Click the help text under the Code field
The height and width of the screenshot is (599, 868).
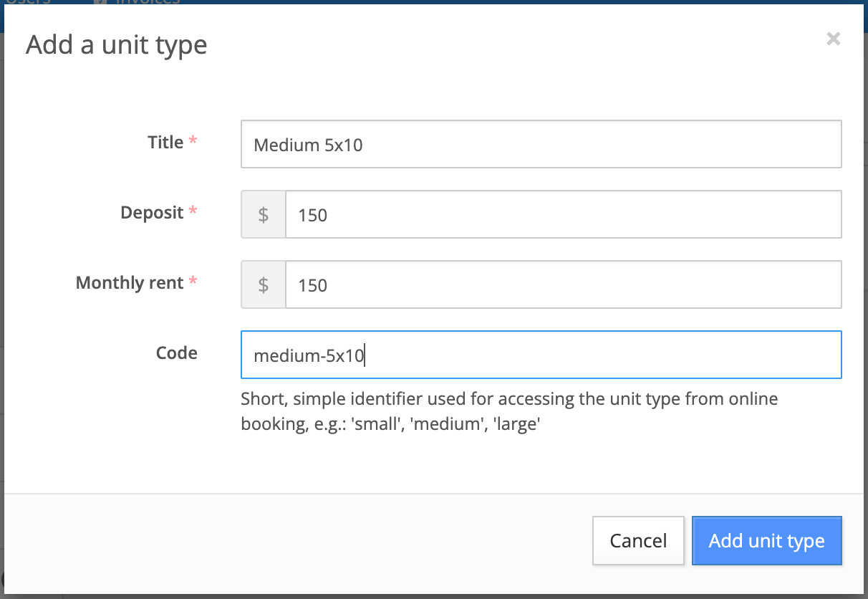coord(508,411)
